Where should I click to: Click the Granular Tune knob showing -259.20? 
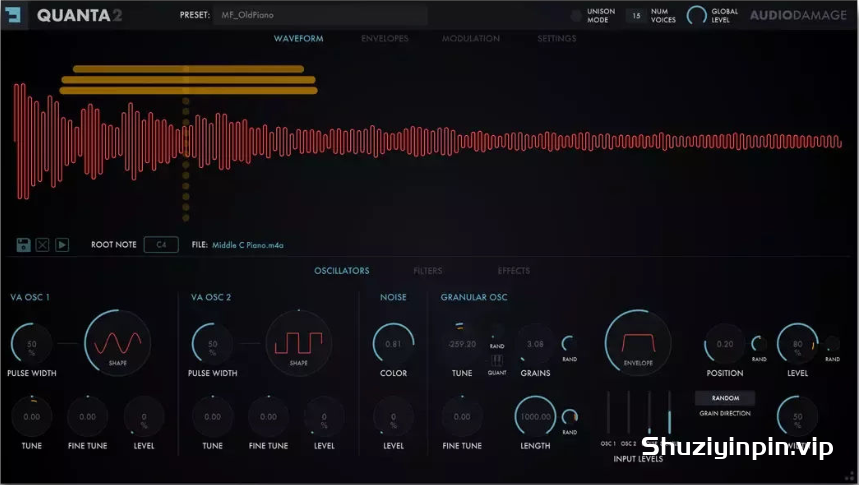(x=462, y=344)
